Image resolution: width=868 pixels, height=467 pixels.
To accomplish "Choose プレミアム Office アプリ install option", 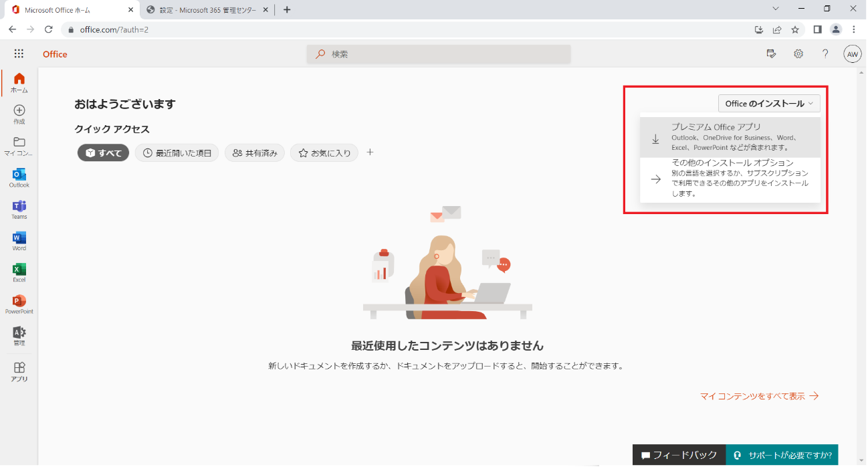I will click(x=730, y=137).
